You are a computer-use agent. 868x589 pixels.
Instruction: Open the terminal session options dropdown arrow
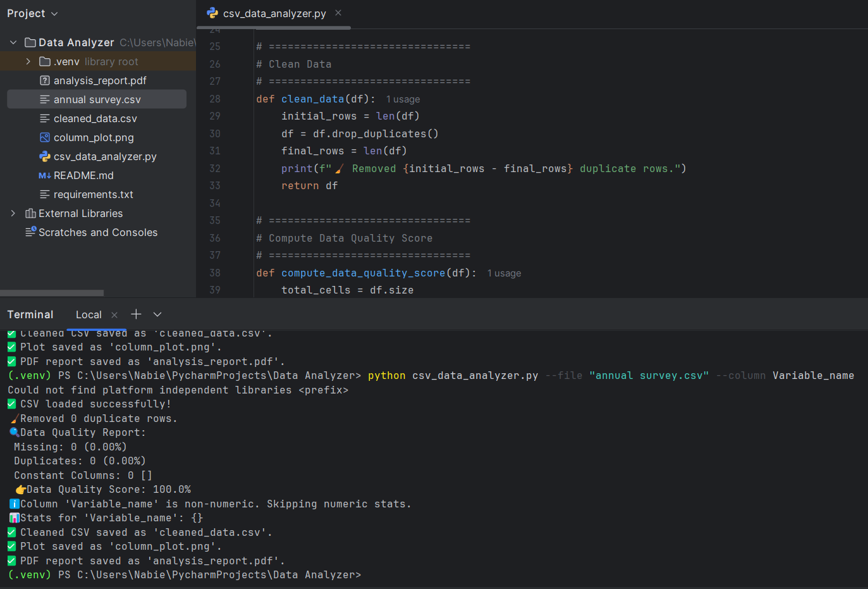pos(157,314)
